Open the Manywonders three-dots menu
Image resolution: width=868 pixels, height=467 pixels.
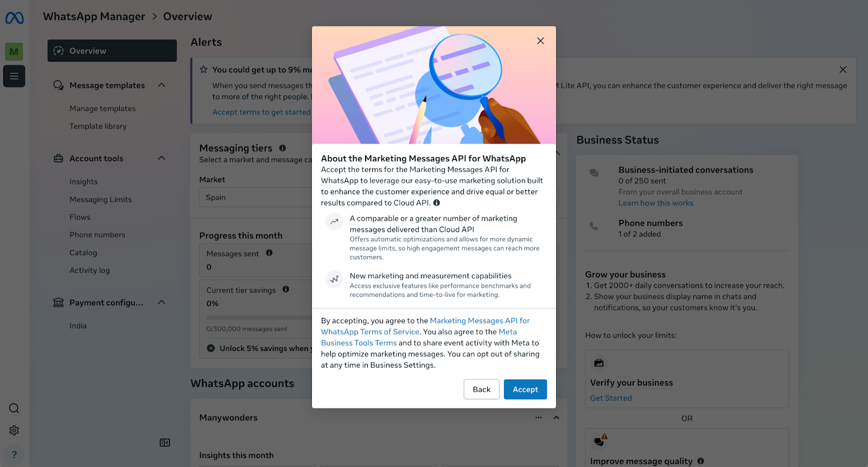coord(538,418)
